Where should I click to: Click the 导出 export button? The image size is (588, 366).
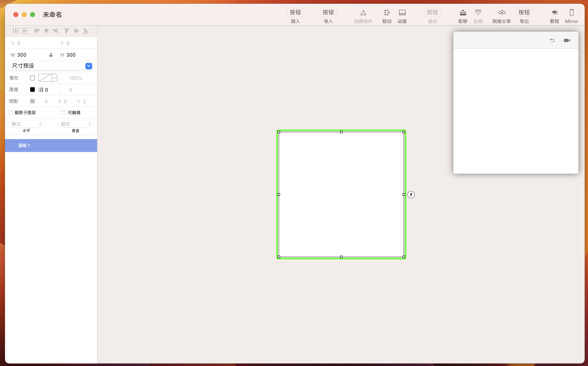tap(524, 12)
